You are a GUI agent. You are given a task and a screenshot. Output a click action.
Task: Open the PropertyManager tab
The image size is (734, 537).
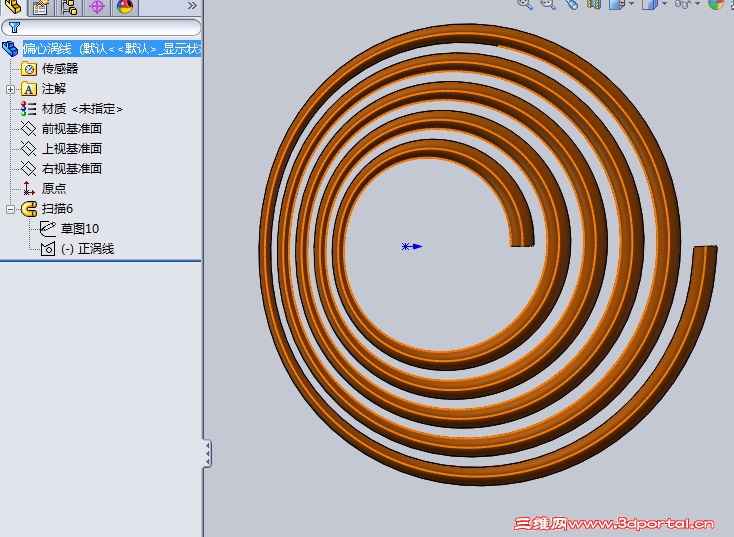coord(41,7)
